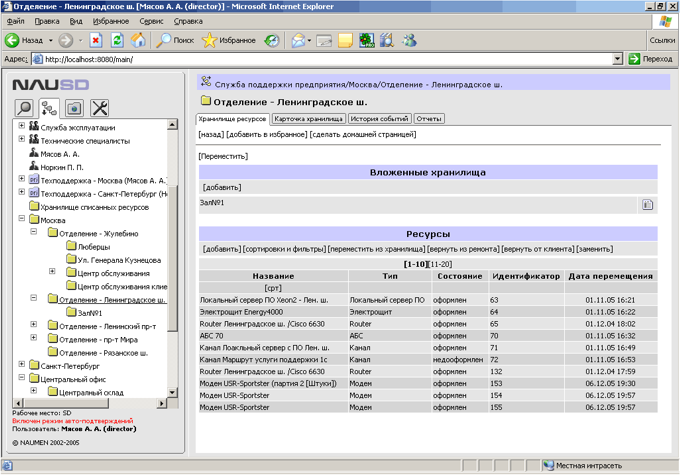Select Отделение - Рязанское ш. tree item
Image resolution: width=680 pixels, height=475 pixels.
pos(103,353)
